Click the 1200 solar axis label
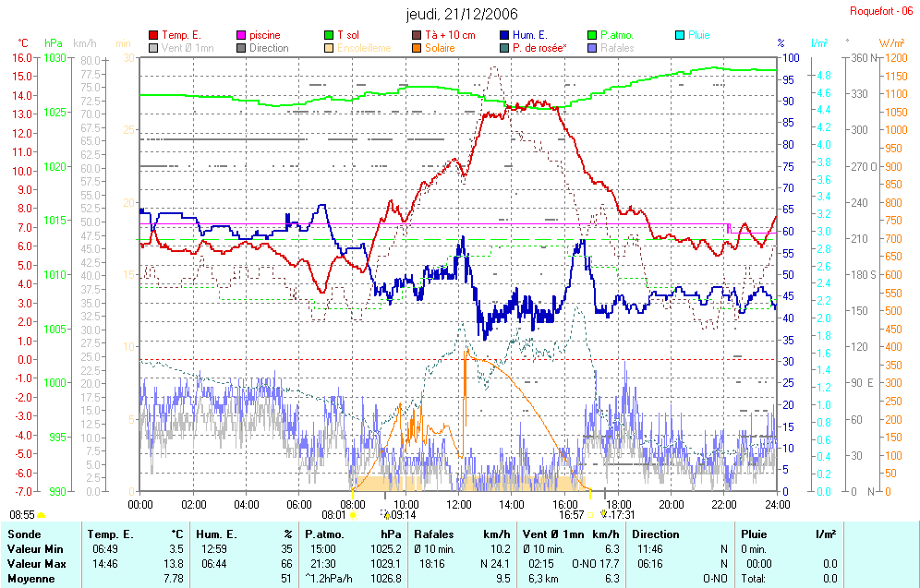Viewport: 920px width, 588px height. pos(896,58)
